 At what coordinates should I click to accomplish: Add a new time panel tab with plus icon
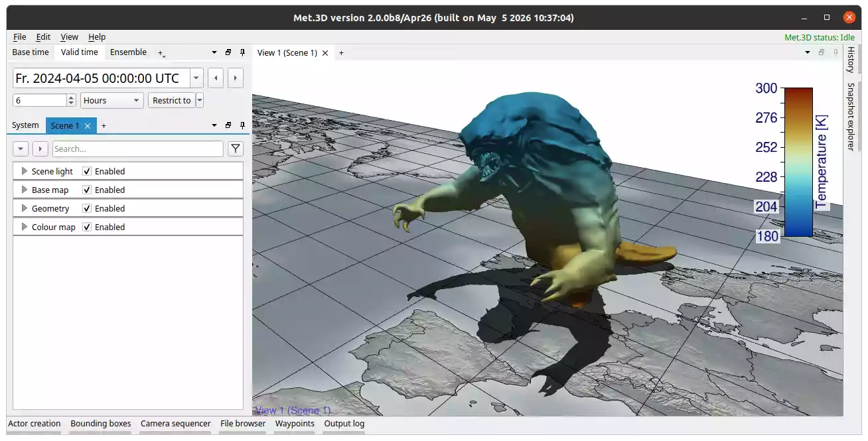pyautogui.click(x=161, y=53)
